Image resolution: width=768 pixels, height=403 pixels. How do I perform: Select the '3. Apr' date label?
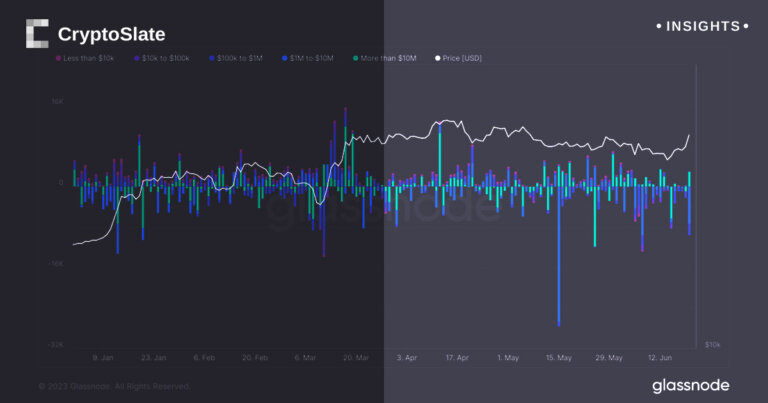[x=407, y=358]
